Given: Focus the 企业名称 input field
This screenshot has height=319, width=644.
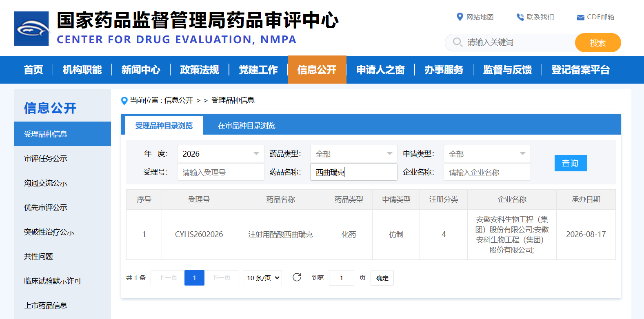Looking at the screenshot, I should pyautogui.click(x=487, y=172).
